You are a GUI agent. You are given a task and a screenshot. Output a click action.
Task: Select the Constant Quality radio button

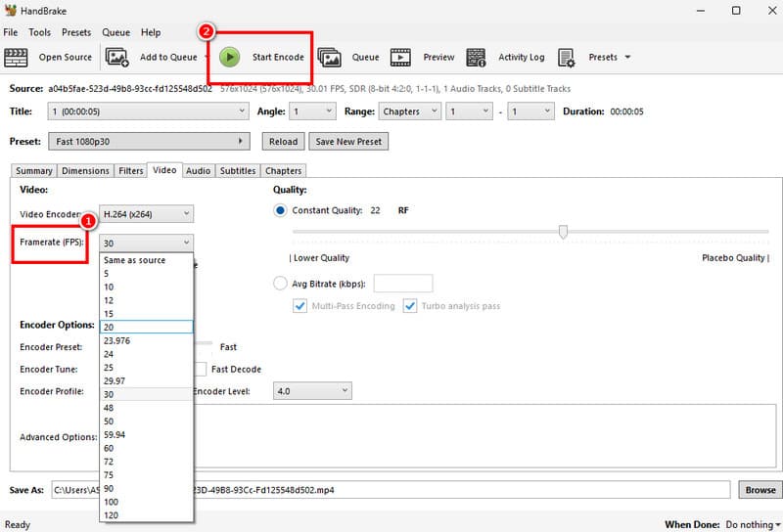(x=281, y=210)
